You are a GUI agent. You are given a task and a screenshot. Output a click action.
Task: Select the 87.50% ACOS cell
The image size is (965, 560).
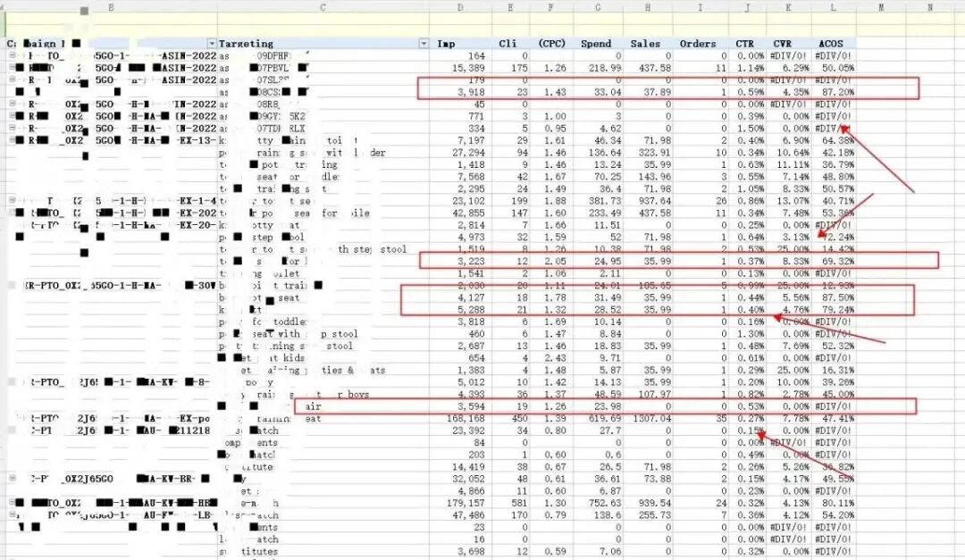[837, 297]
